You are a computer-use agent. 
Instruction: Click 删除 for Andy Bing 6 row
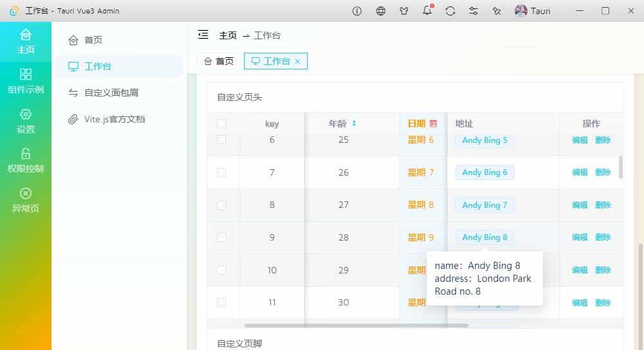point(603,172)
